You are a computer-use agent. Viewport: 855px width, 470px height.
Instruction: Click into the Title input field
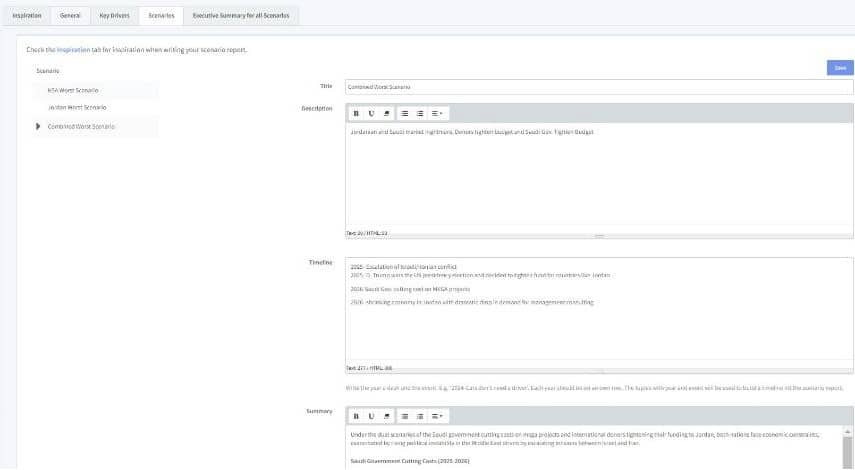[x=598, y=87]
